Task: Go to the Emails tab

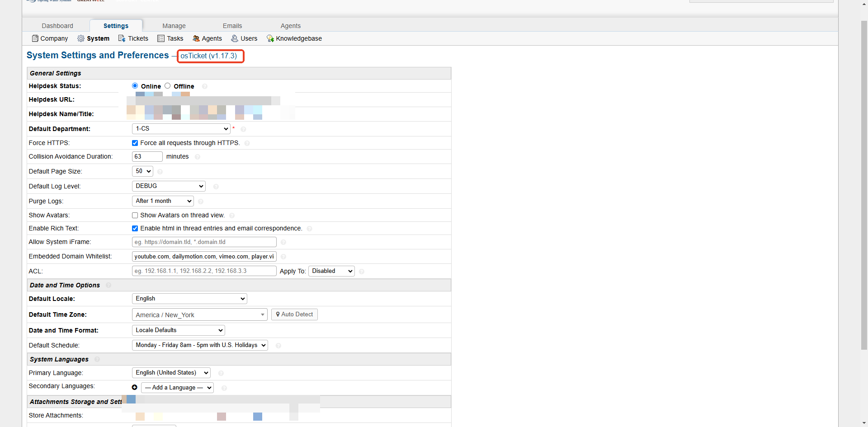Action: point(232,26)
